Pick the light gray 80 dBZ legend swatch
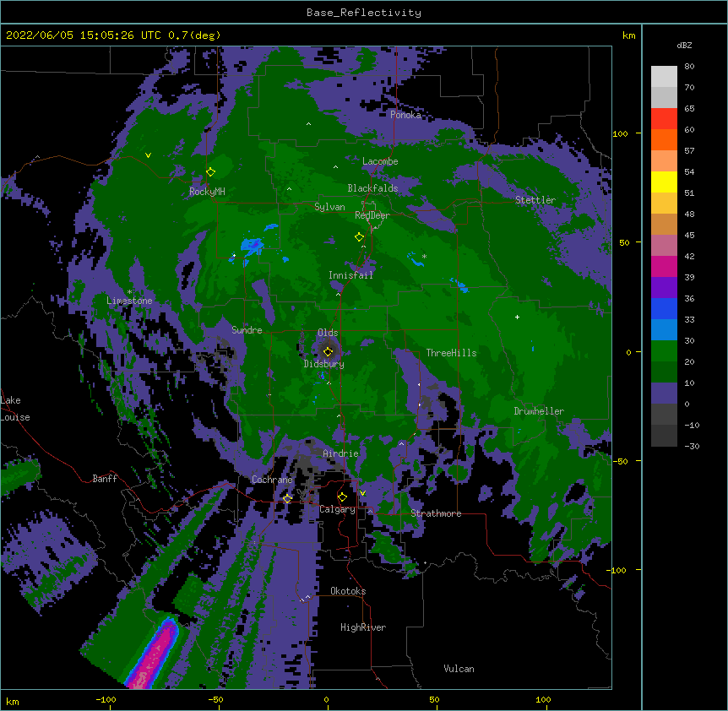This screenshot has width=728, height=711. pyautogui.click(x=664, y=77)
